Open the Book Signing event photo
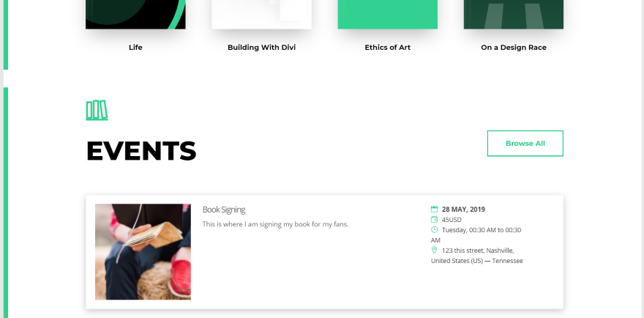The image size is (644, 318). [x=143, y=251]
